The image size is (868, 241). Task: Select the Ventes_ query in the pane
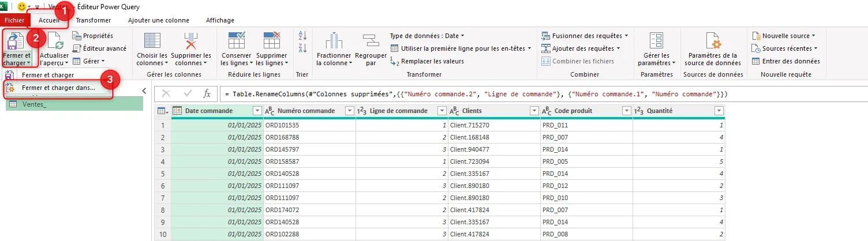(74, 104)
